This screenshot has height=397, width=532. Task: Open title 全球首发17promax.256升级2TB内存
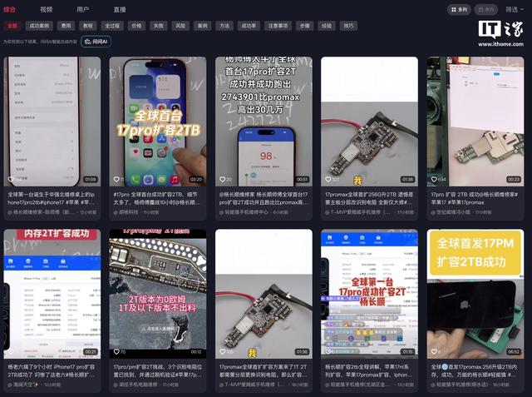pyautogui.click(x=475, y=371)
